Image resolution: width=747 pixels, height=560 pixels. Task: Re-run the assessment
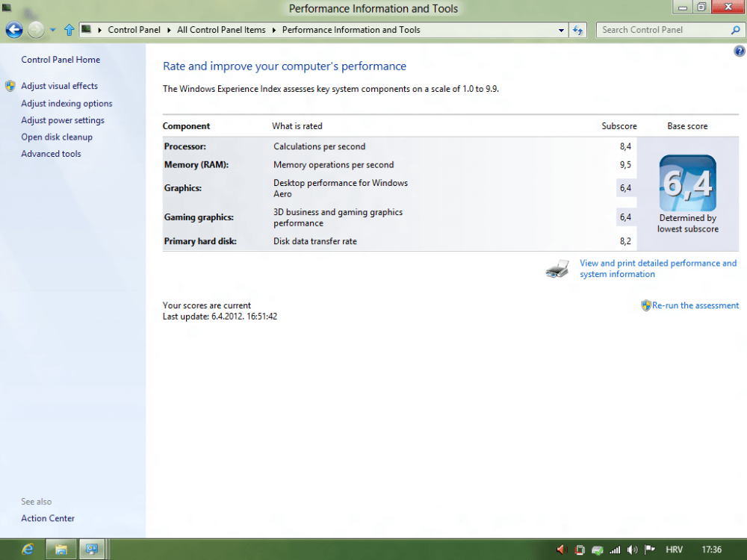coord(695,305)
